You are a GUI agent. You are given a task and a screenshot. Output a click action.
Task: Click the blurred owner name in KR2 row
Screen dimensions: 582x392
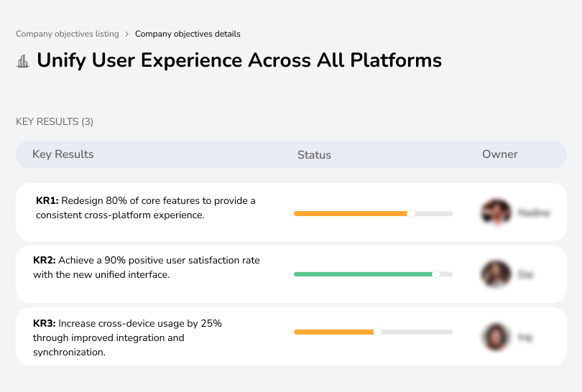pyautogui.click(x=525, y=274)
